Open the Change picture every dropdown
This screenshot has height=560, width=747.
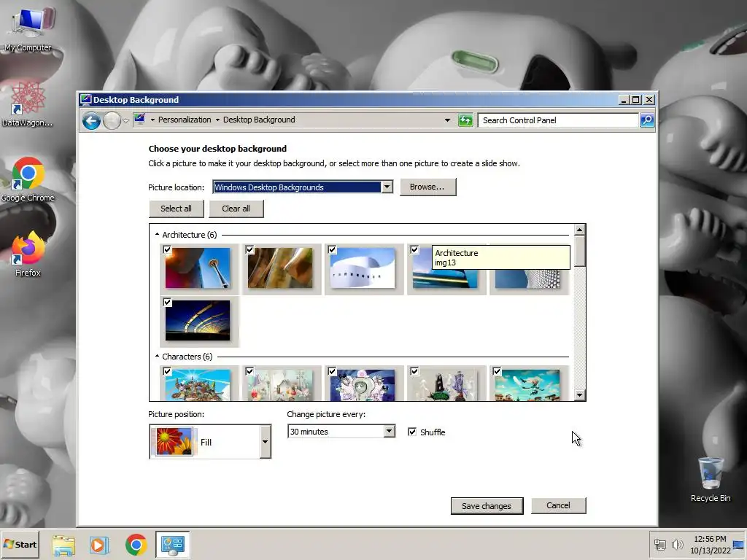pos(390,432)
